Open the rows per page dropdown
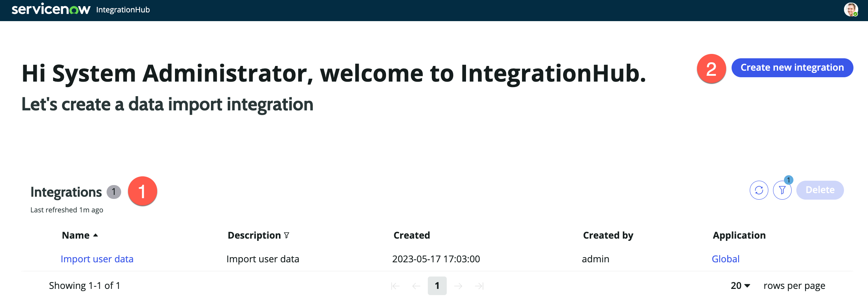The image size is (868, 298). pyautogui.click(x=740, y=286)
